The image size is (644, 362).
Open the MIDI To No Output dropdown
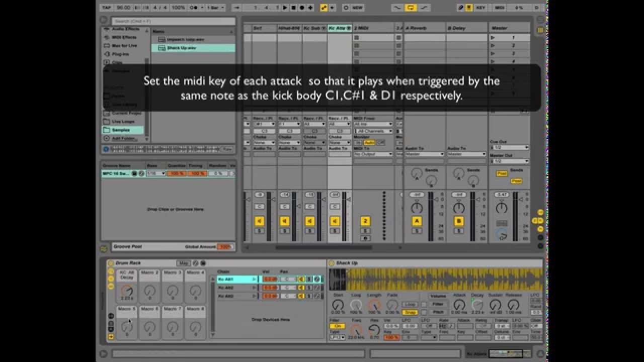[x=373, y=154]
